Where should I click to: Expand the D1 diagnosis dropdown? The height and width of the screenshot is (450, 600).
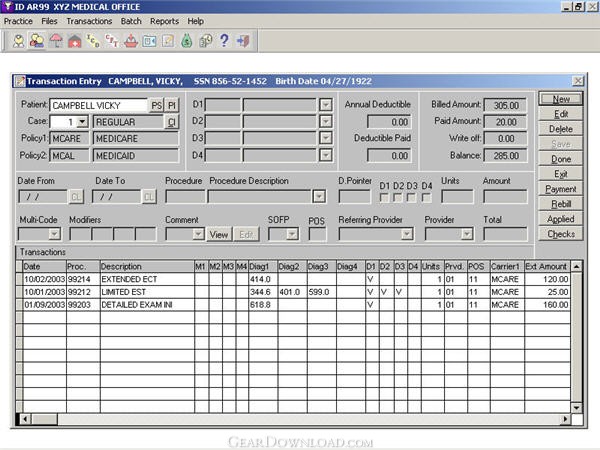pos(326,104)
